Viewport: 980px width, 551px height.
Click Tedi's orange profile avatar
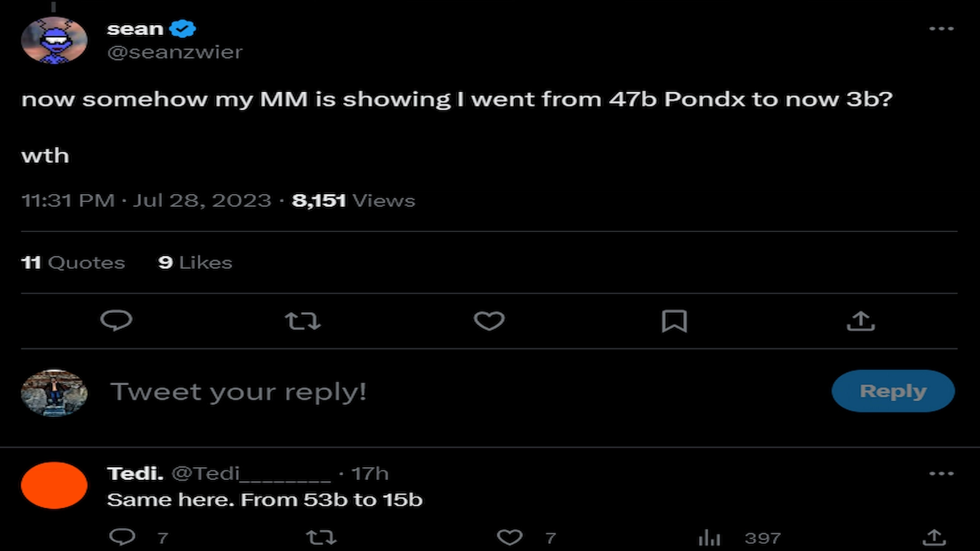pos(54,485)
